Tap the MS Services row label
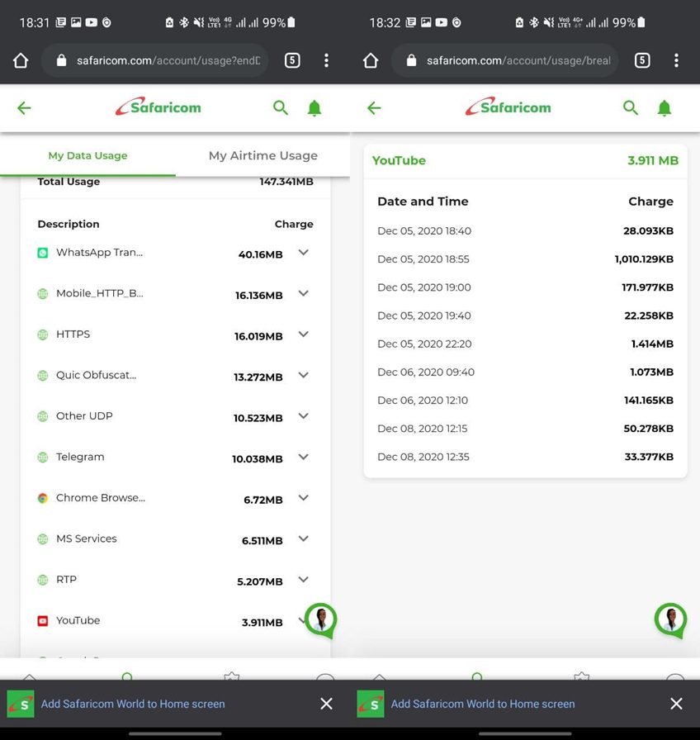The width and height of the screenshot is (700, 740). point(87,538)
